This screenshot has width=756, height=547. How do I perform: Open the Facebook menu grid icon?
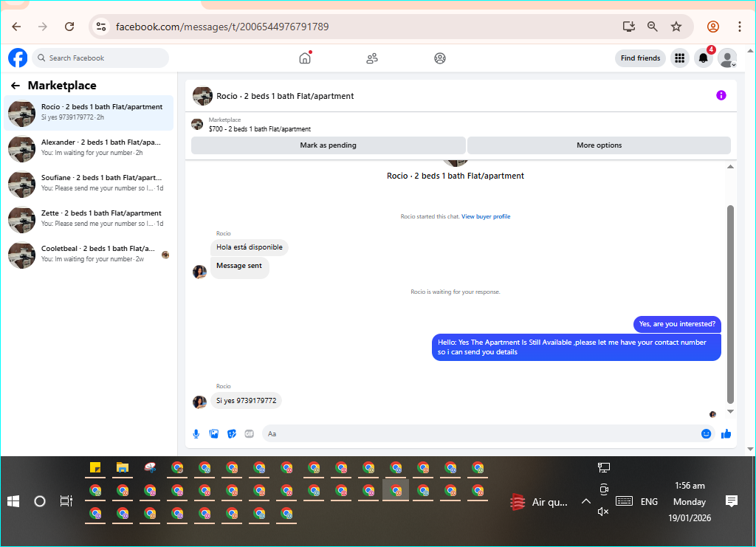coord(680,58)
